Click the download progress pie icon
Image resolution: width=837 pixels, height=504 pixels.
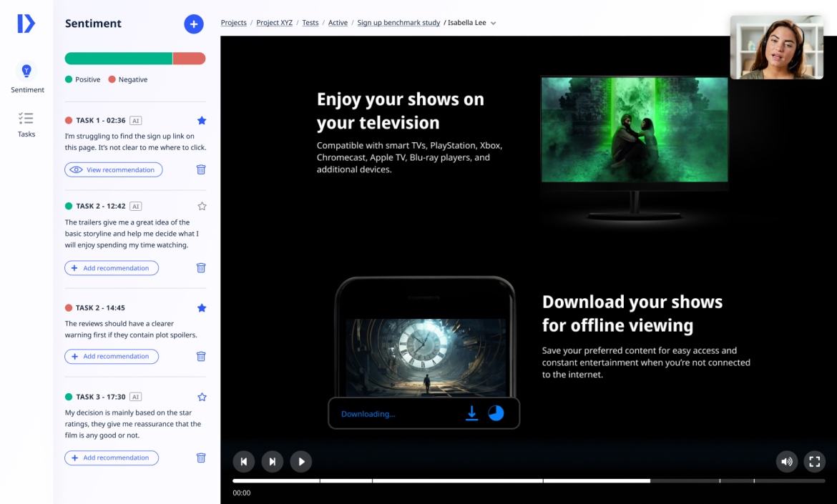click(x=496, y=413)
